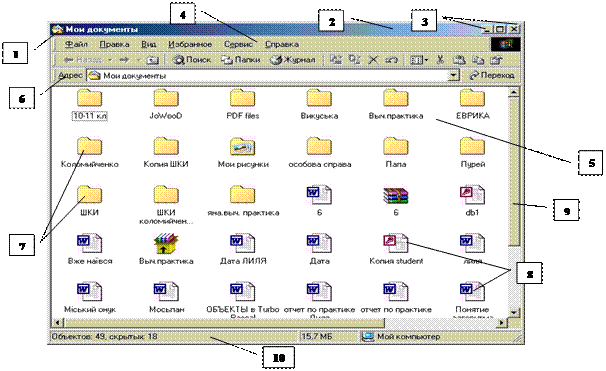Open the Back button history dropdown arrow
Screen dimensions: 606x371
[110, 60]
